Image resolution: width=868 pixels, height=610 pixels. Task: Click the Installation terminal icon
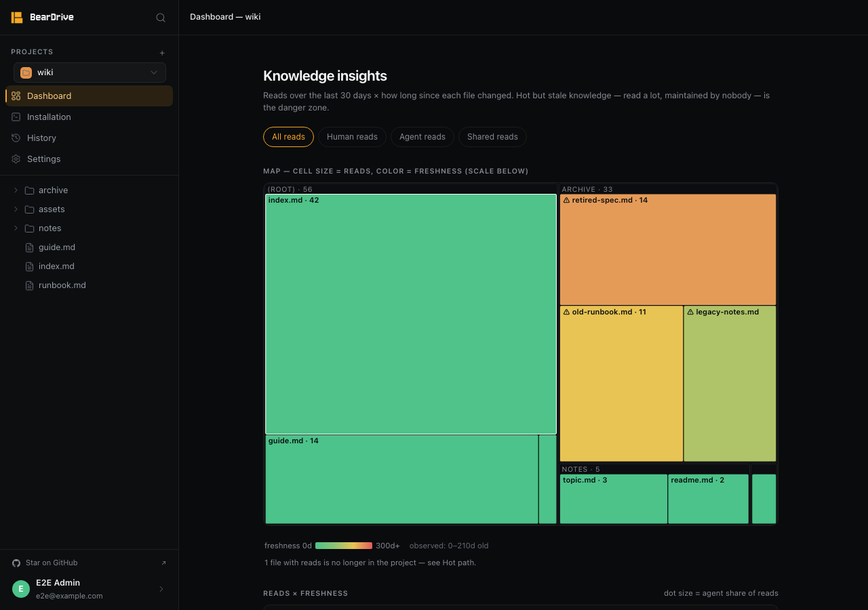[x=16, y=117]
